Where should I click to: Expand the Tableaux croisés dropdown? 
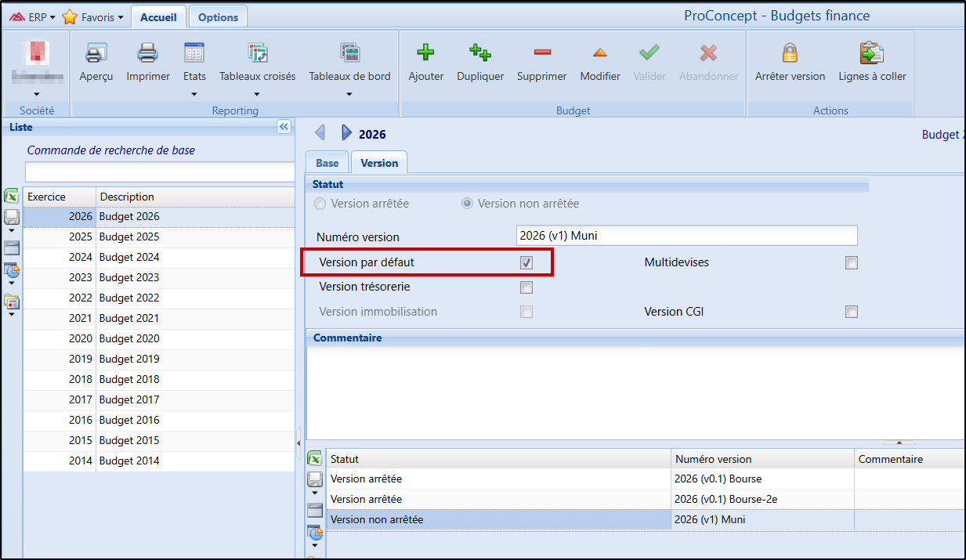(x=257, y=94)
